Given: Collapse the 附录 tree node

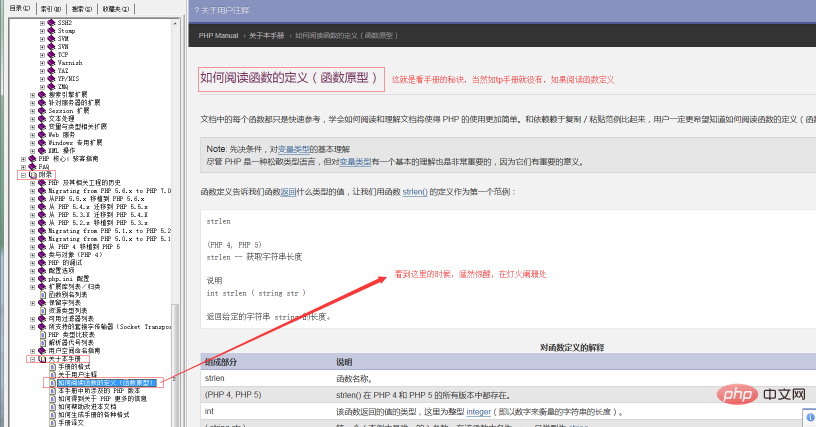Looking at the screenshot, I should pos(23,175).
